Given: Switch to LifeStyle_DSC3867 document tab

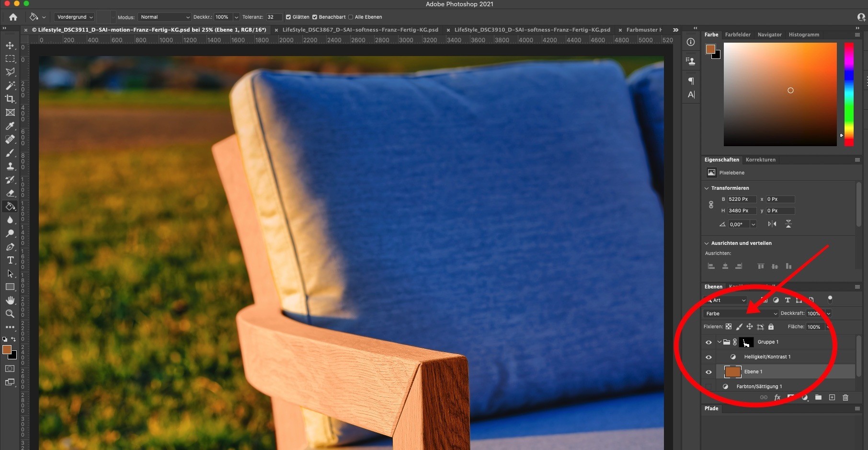Looking at the screenshot, I should tap(360, 30).
